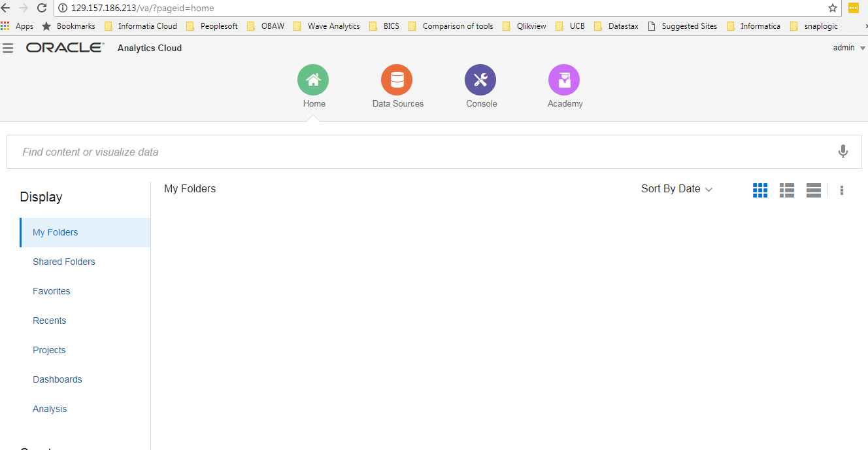Open the Academy icon
868x450 pixels.
(564, 80)
